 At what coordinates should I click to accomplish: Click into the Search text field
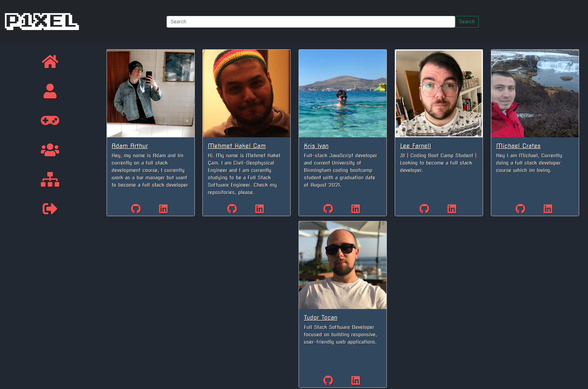(310, 22)
